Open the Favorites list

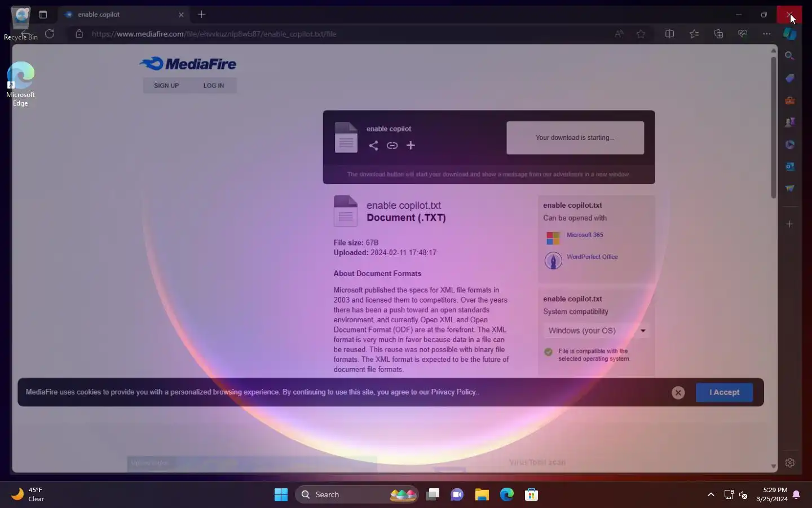point(694,34)
